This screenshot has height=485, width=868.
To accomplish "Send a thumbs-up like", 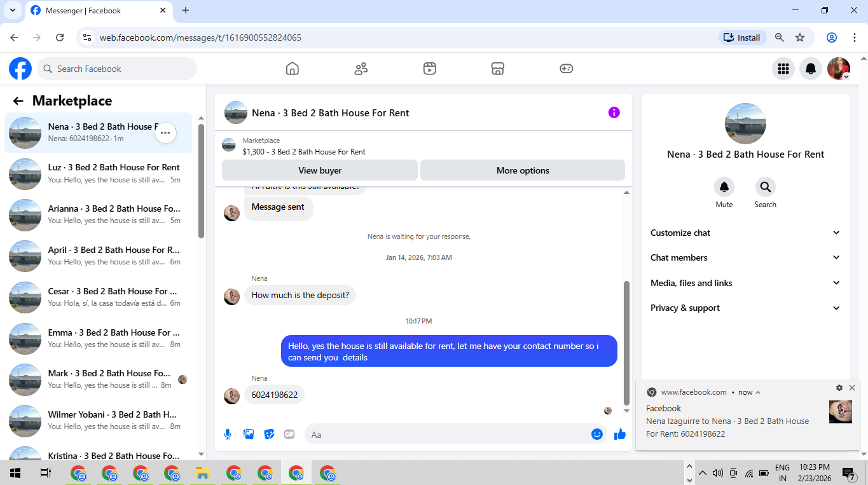I will click(x=620, y=434).
